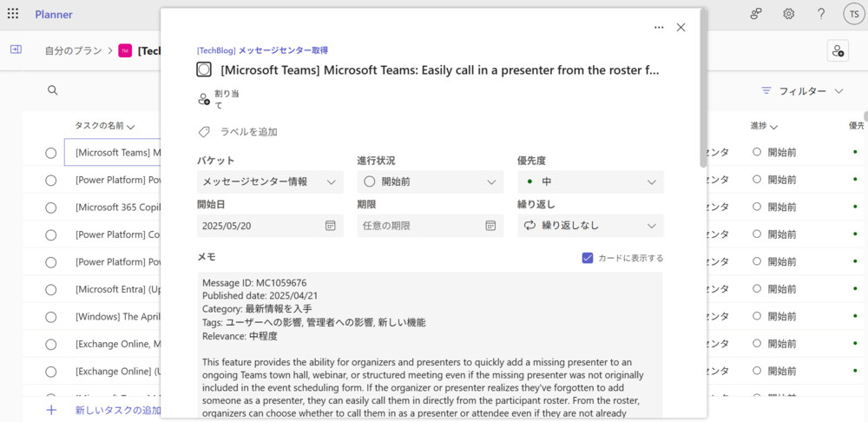Image resolution: width=868 pixels, height=422 pixels.
Task: Click the label tag icon
Action: pos(204,132)
